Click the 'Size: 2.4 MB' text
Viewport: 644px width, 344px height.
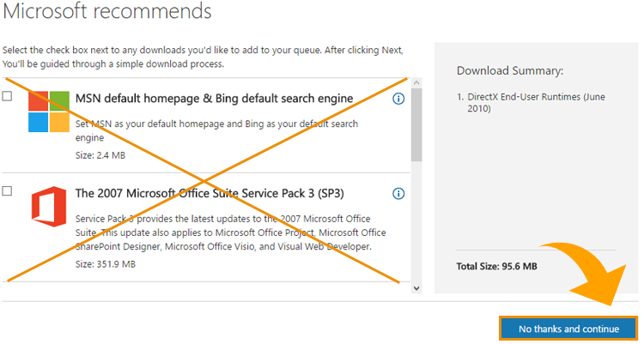coord(100,155)
